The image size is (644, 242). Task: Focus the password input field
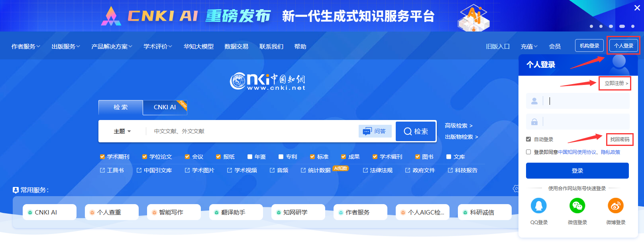[x=578, y=122]
